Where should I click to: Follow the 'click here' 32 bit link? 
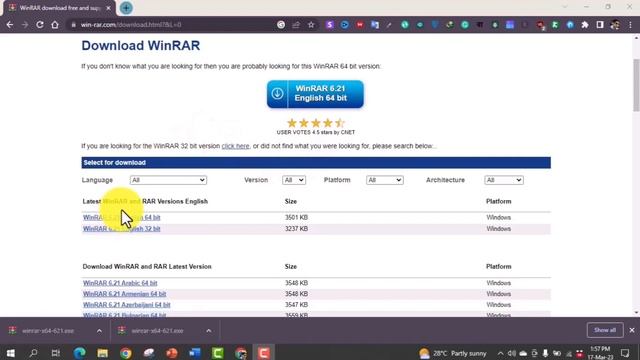(235, 146)
